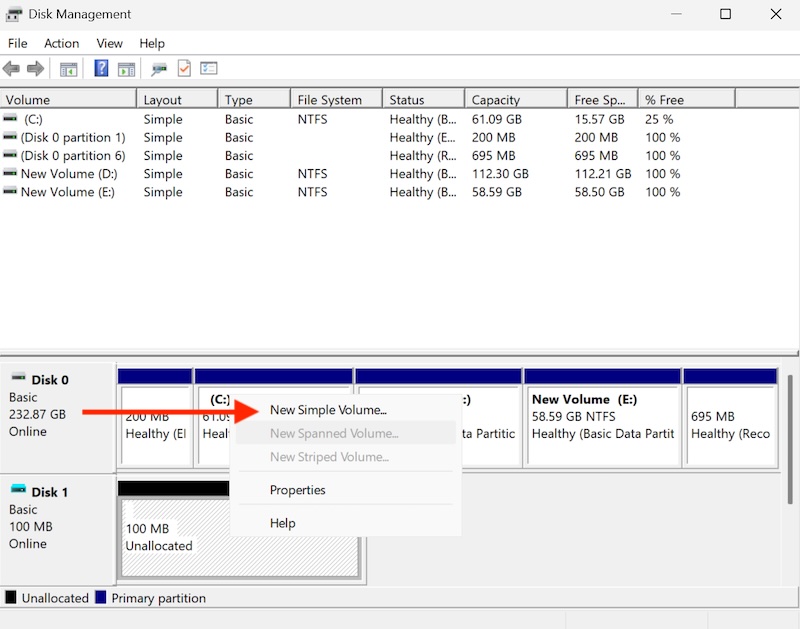800x629 pixels.
Task: Sort by the Capacity column header
Action: (496, 100)
